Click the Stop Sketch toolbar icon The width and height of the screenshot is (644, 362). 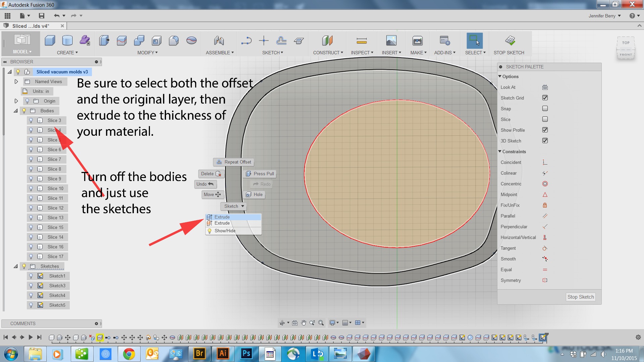[x=510, y=41]
